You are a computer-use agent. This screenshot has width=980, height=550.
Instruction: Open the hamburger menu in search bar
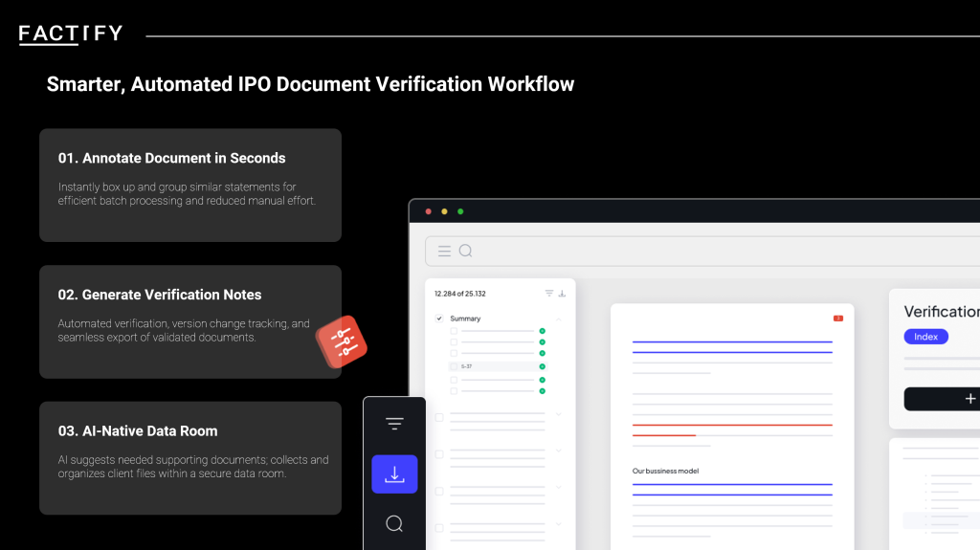[x=444, y=252]
